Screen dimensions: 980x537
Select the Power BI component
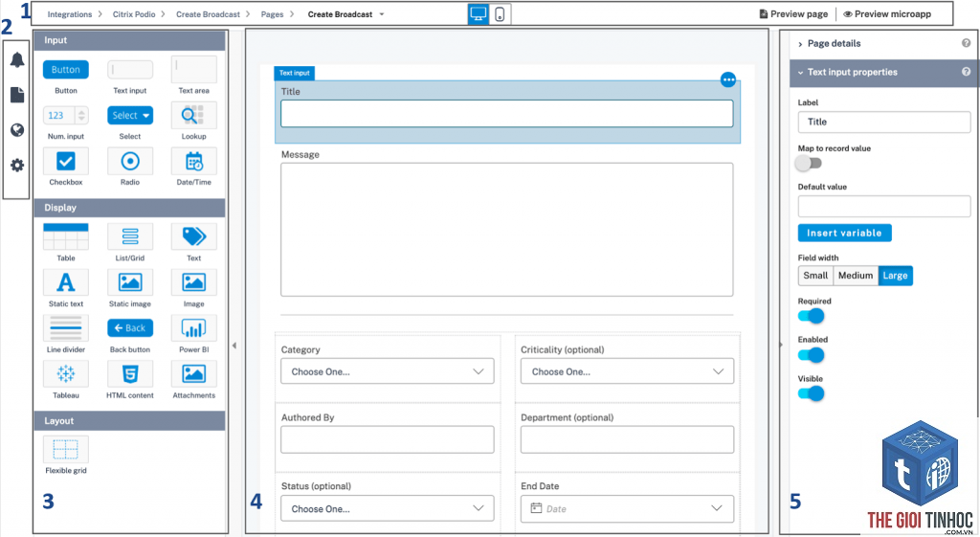pos(193,328)
